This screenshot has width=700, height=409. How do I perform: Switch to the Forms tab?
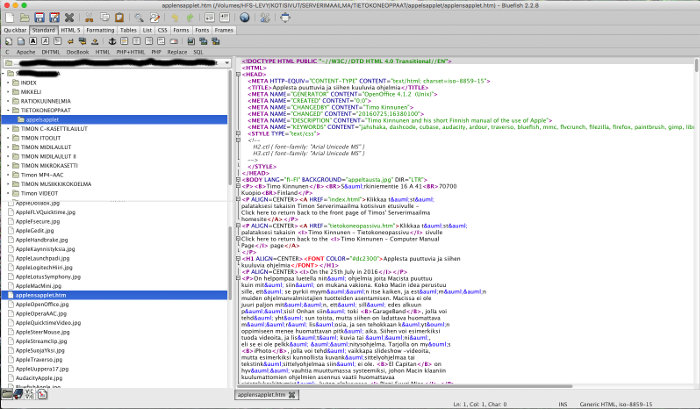[181, 30]
